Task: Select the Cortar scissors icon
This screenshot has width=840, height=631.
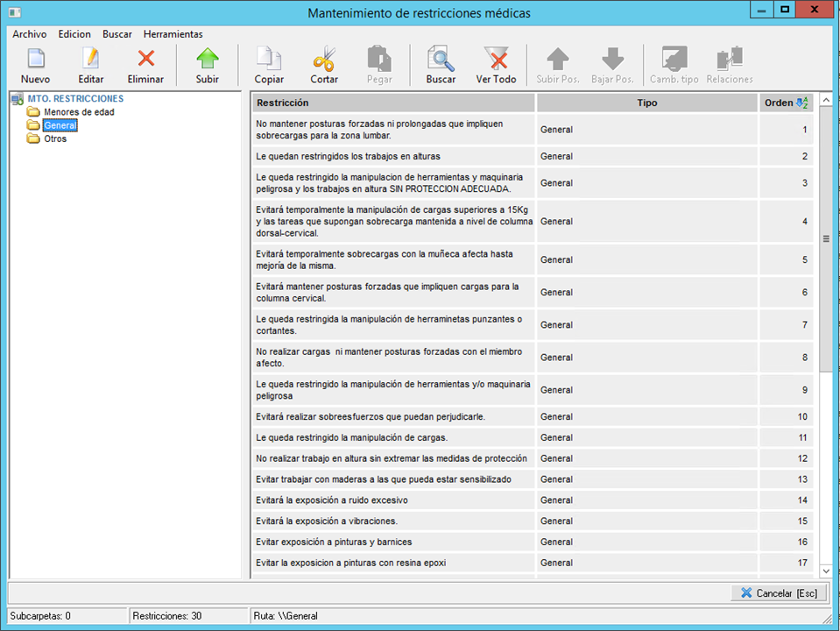Action: (x=324, y=60)
